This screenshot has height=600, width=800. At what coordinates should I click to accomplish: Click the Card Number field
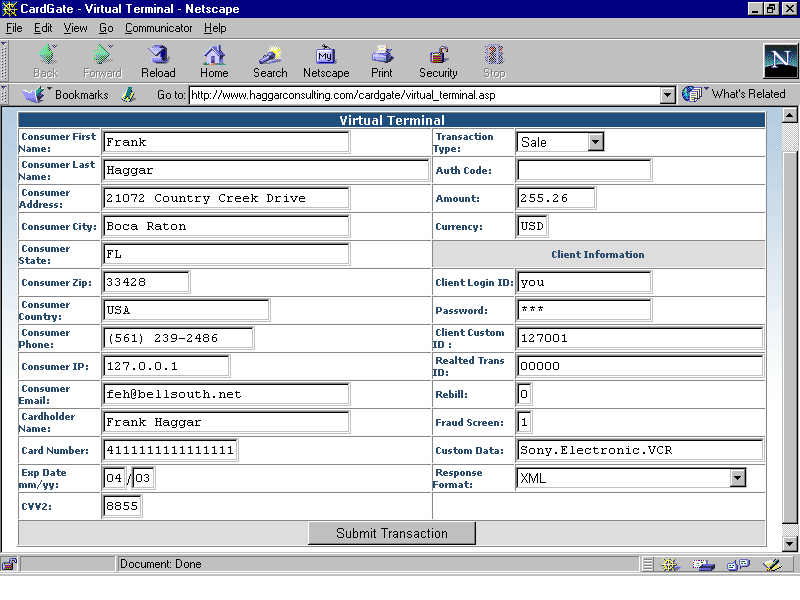click(x=170, y=450)
